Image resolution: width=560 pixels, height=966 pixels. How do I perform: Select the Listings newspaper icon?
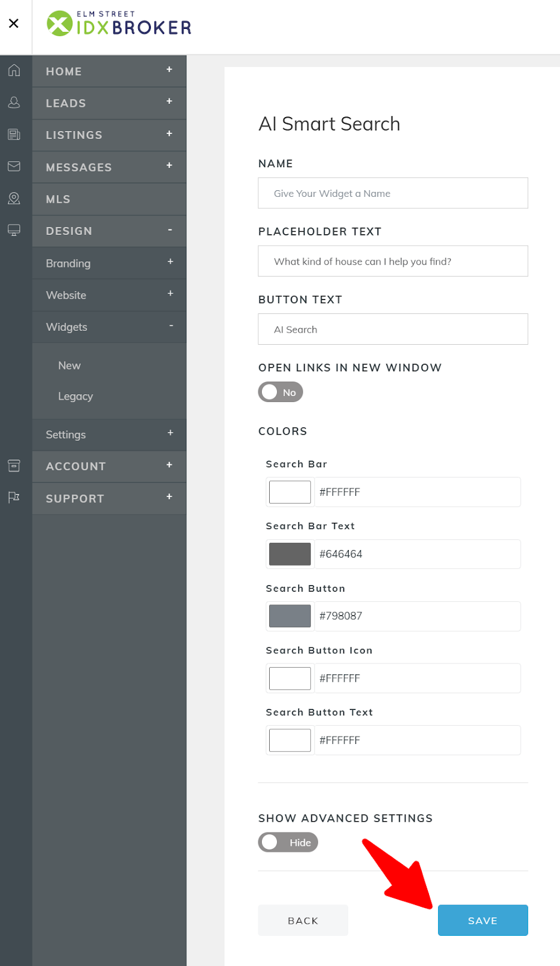coord(14,134)
